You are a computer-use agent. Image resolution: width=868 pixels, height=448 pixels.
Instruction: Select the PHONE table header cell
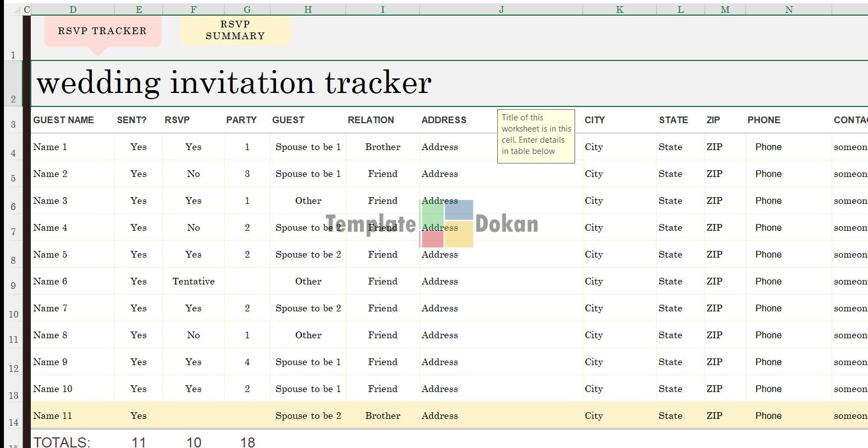coord(763,120)
